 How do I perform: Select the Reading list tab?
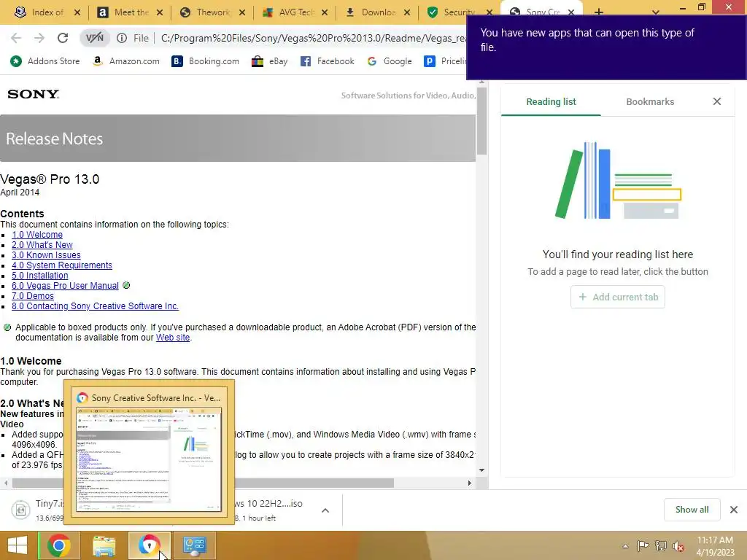(551, 102)
